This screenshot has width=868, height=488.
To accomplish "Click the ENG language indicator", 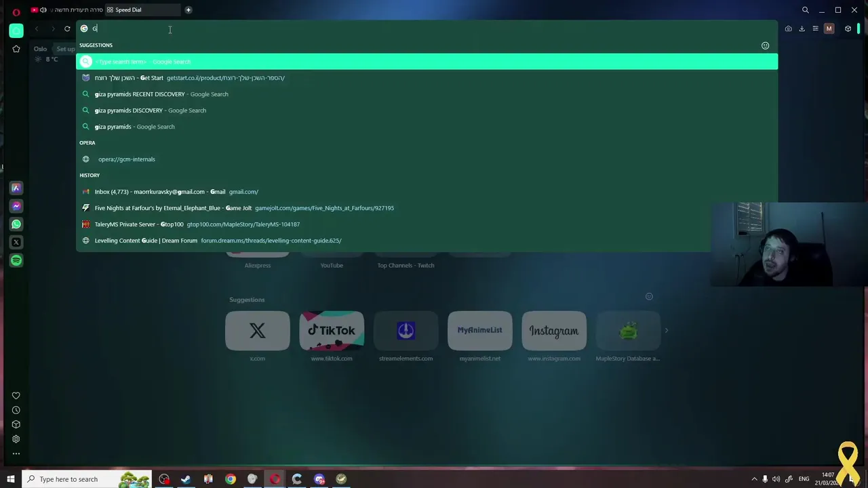I will pyautogui.click(x=804, y=479).
